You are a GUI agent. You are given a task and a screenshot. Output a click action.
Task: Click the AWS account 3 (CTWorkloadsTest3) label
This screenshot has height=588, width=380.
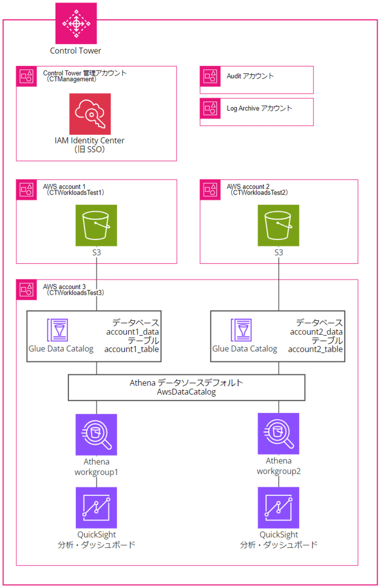pos(73,290)
